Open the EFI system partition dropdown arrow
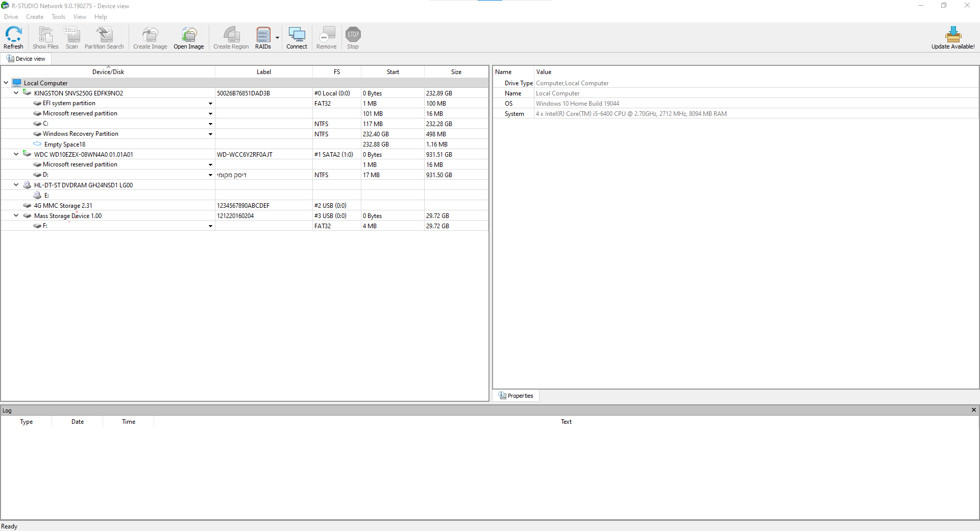This screenshot has width=980, height=531. pos(210,104)
